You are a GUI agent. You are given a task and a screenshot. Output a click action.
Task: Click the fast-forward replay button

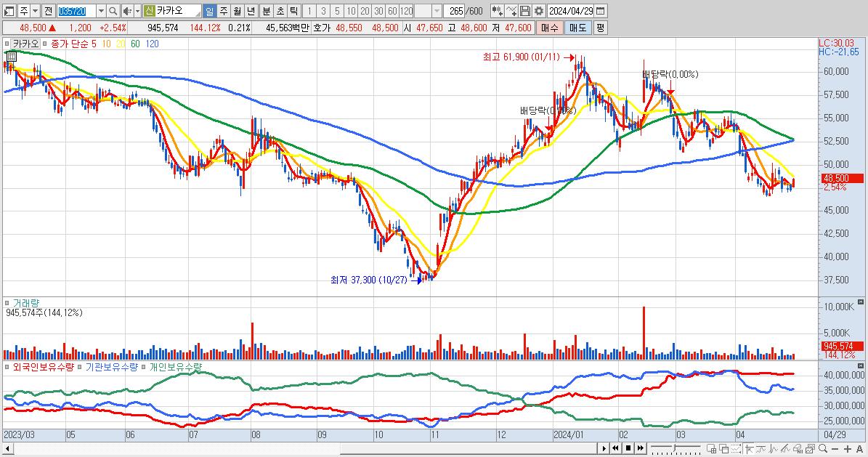[641, 448]
